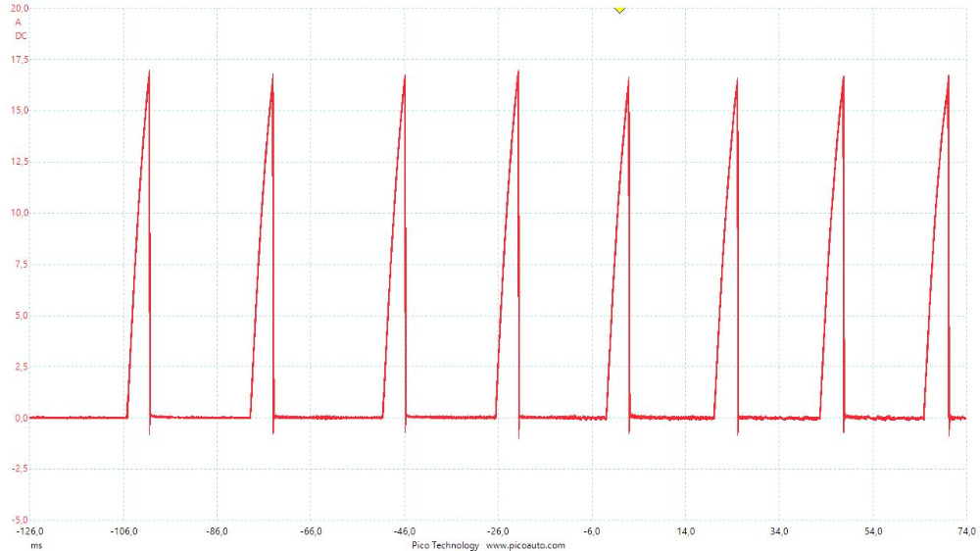Click the www.picoauto.com link text
Viewport: 980px width, 551px height.
pos(525,545)
